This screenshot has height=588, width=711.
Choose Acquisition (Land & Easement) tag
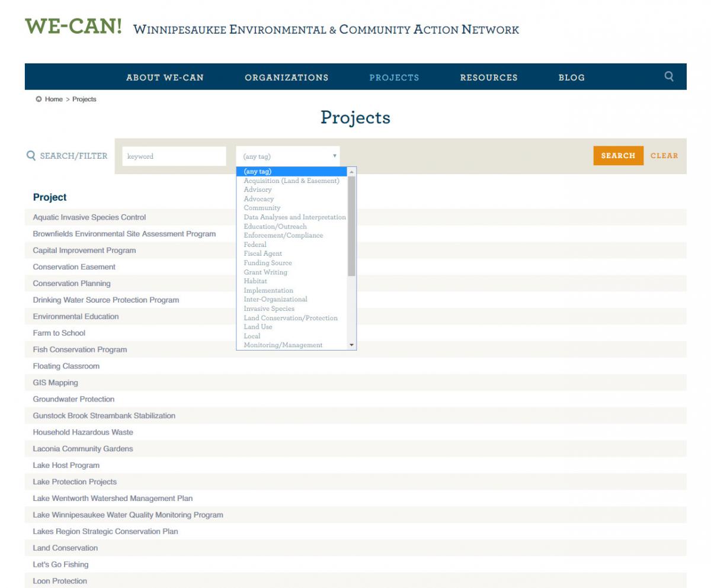(x=292, y=181)
